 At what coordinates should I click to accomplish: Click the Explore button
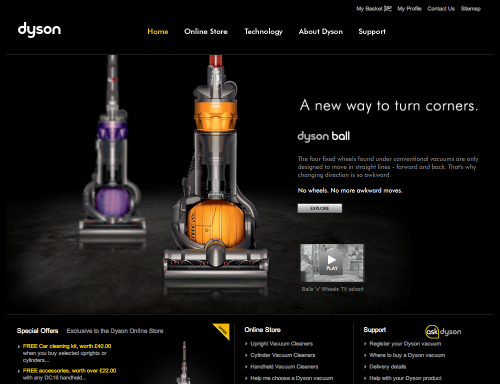pyautogui.click(x=320, y=208)
